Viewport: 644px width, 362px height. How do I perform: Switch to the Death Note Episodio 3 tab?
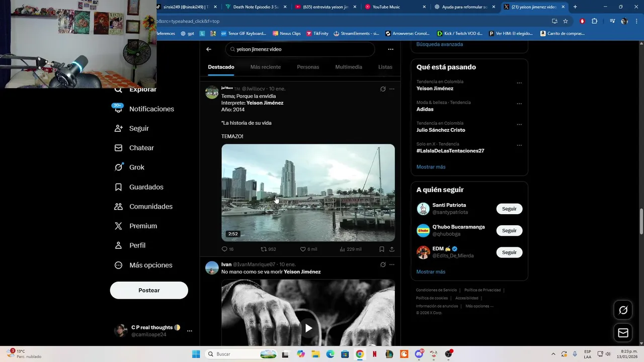(x=256, y=7)
